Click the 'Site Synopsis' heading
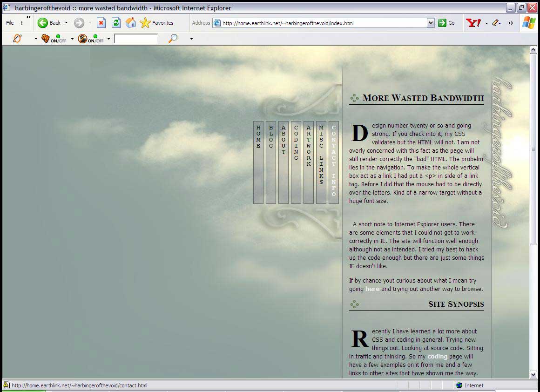 pos(456,304)
